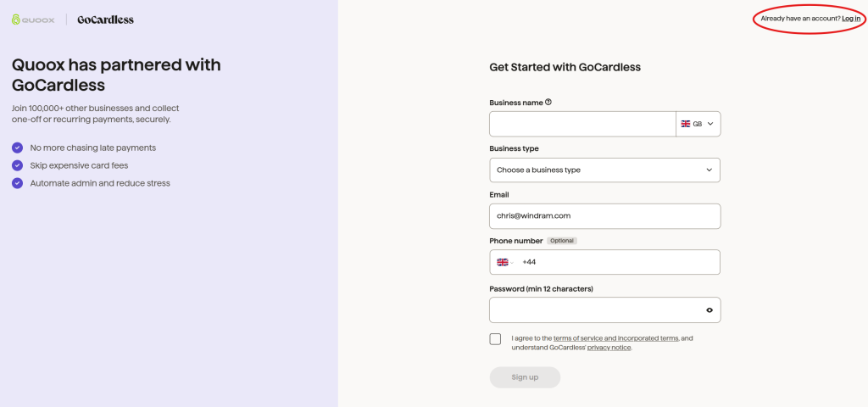The image size is (868, 407).
Task: Click the UK flag in phone field
Action: (x=502, y=262)
